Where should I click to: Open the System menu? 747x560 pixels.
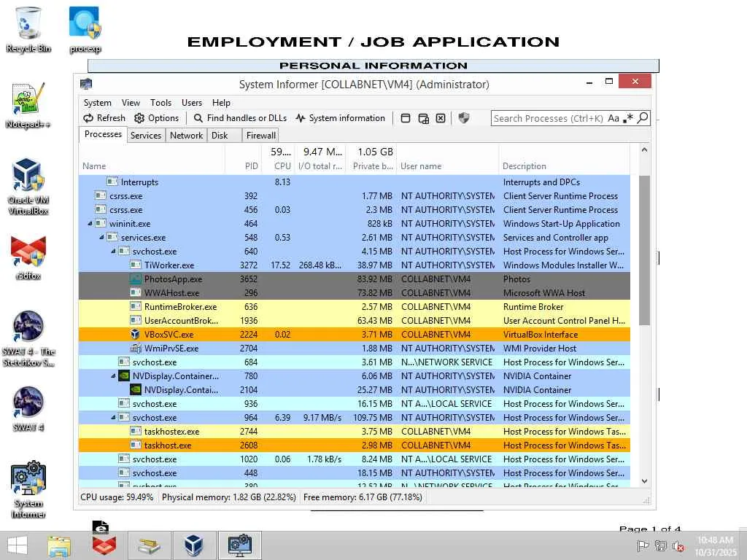coord(97,102)
